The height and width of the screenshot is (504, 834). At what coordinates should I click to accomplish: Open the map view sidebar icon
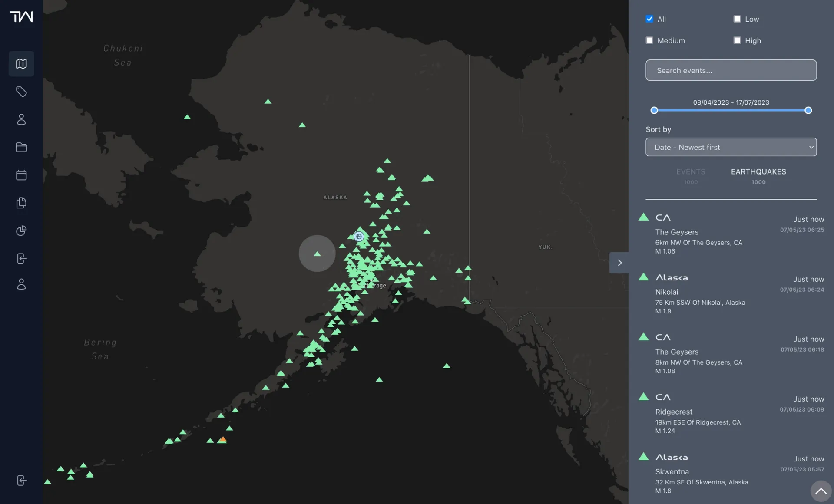(21, 64)
